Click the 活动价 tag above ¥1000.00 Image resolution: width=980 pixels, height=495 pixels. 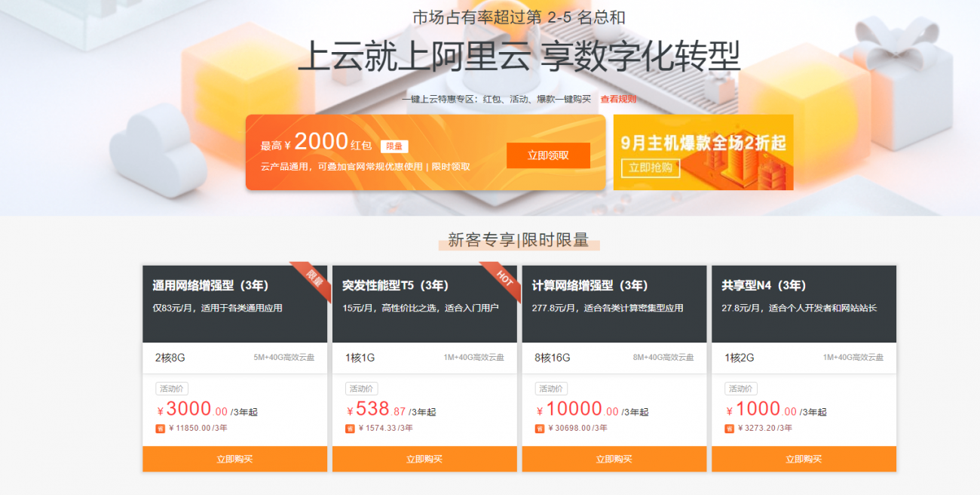[741, 389]
